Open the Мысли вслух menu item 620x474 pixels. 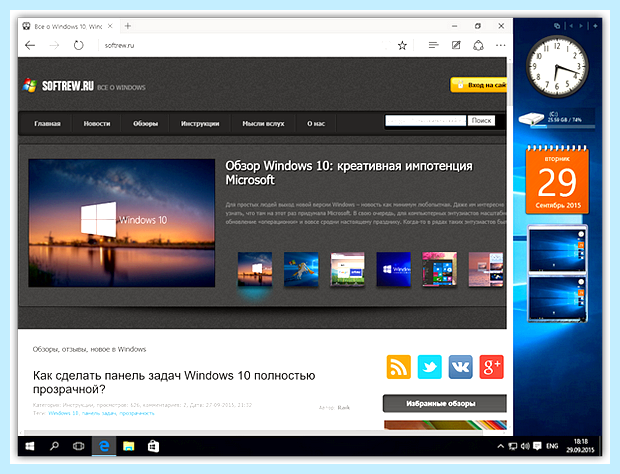tap(263, 124)
